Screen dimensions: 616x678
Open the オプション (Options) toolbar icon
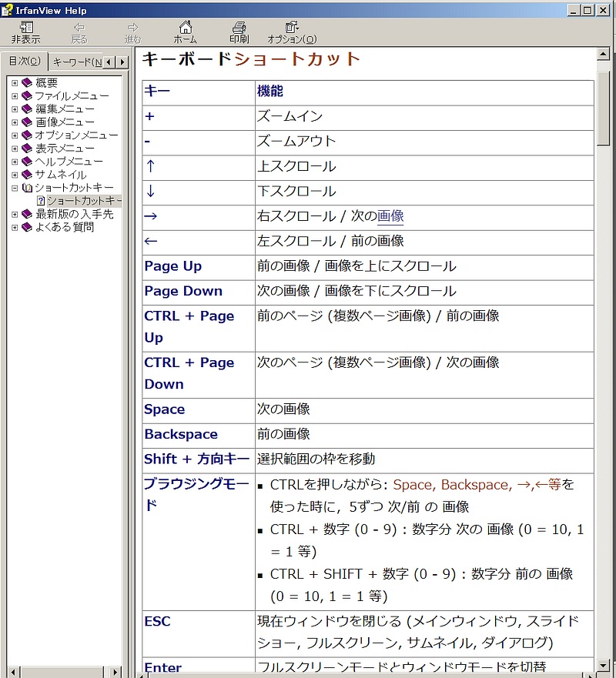292,32
